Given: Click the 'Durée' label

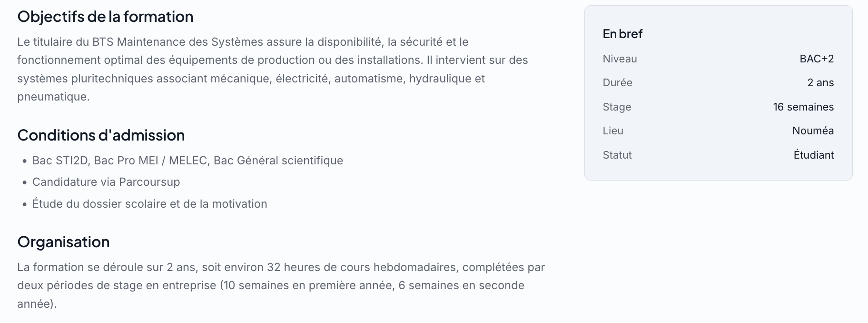Looking at the screenshot, I should 617,82.
